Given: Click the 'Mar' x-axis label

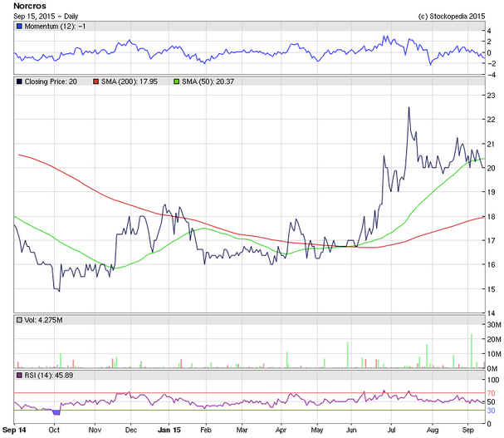Looking at the screenshot, I should pos(242,431).
